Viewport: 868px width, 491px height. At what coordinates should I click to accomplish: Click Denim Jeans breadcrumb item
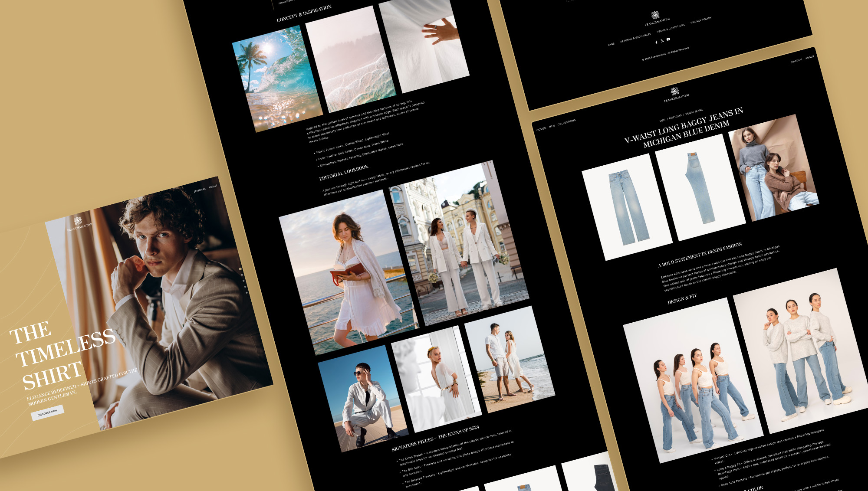(694, 112)
